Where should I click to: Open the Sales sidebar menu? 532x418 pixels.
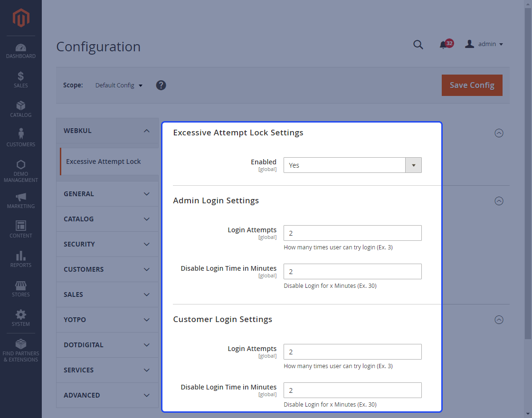(21, 80)
